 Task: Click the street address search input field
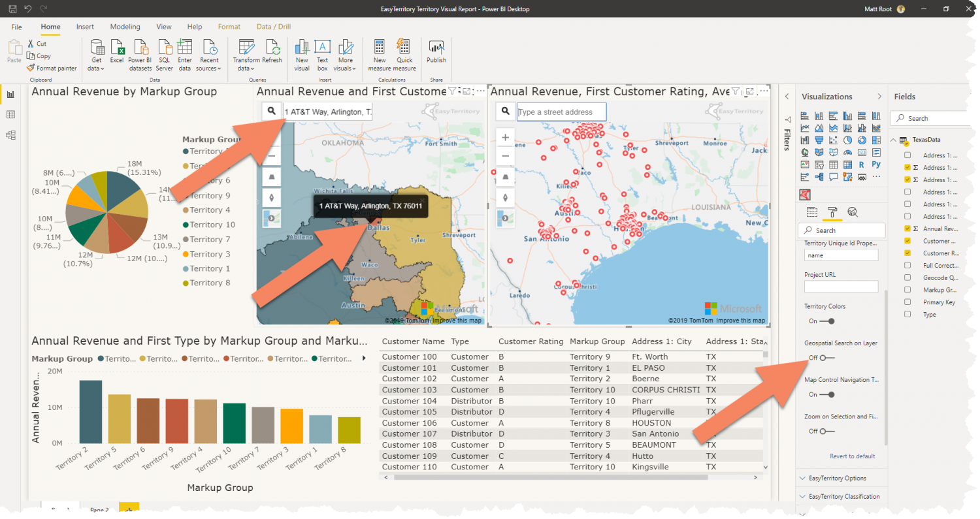pyautogui.click(x=561, y=112)
